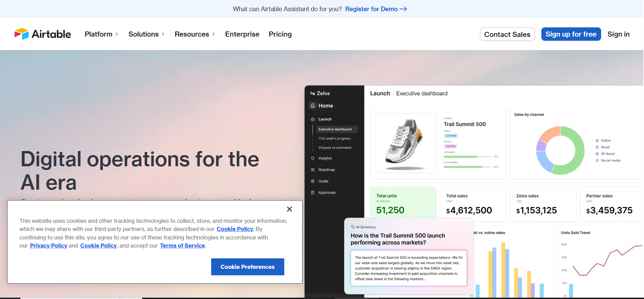The image size is (644, 299).
Task: Click the Approvals clipboard icon
Action: tap(313, 193)
